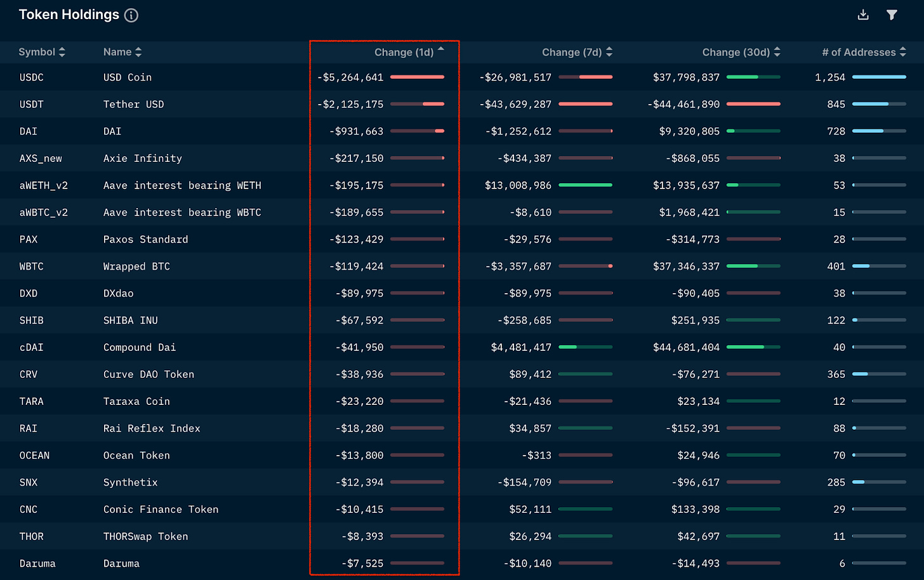Sort by Change (7d) column arrows
This screenshot has height=580, width=924.
609,52
